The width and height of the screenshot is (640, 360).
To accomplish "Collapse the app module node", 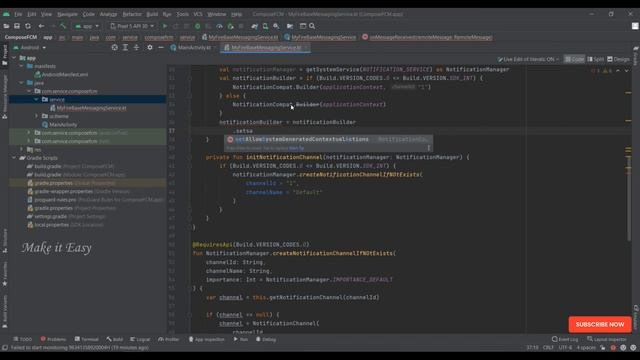I will pyautogui.click(x=14, y=58).
